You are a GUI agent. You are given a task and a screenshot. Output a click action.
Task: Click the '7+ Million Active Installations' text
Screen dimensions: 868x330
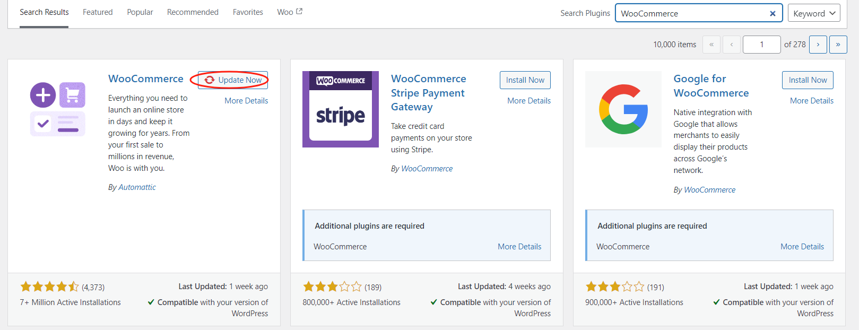coord(71,302)
